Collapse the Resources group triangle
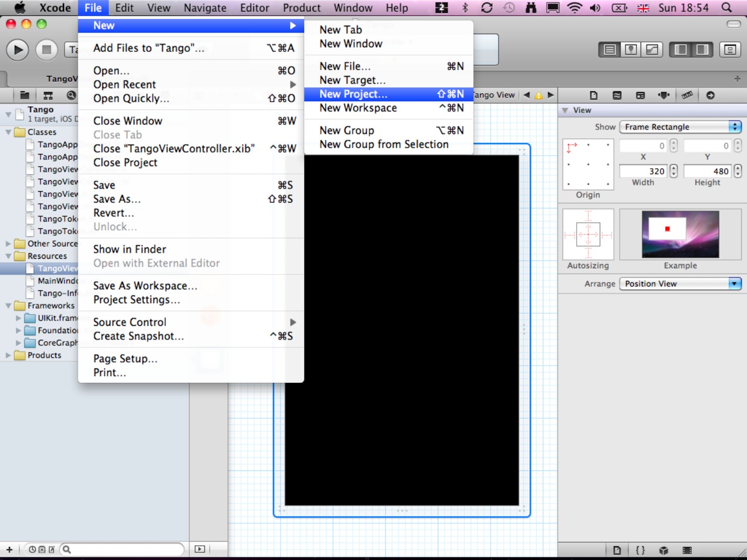The image size is (747, 560). tap(8, 256)
